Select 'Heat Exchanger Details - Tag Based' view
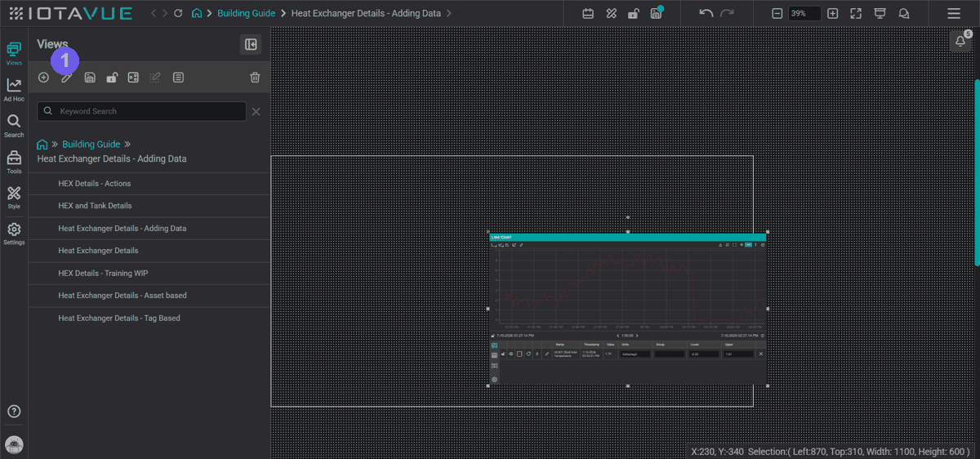The height and width of the screenshot is (459, 980). [149, 319]
